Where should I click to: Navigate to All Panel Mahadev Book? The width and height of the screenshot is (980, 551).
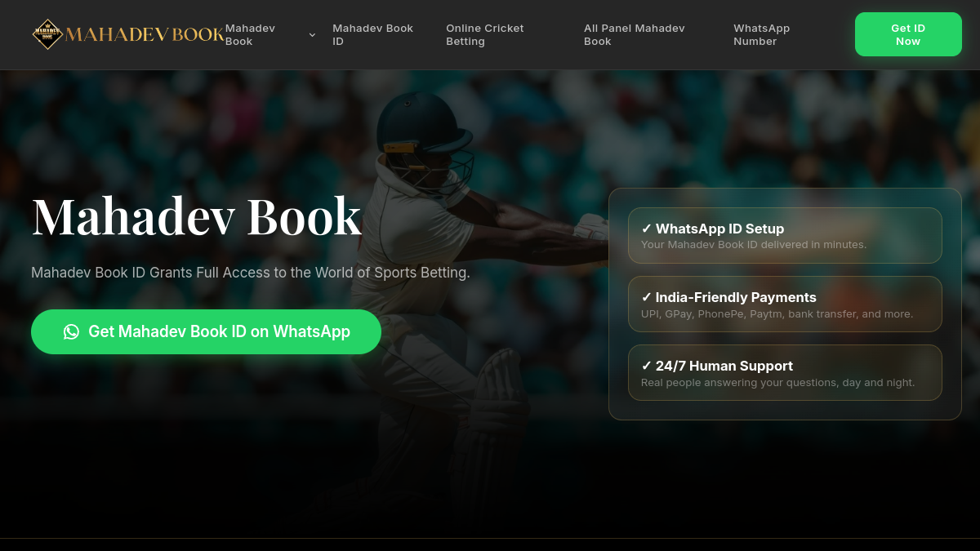[635, 34]
